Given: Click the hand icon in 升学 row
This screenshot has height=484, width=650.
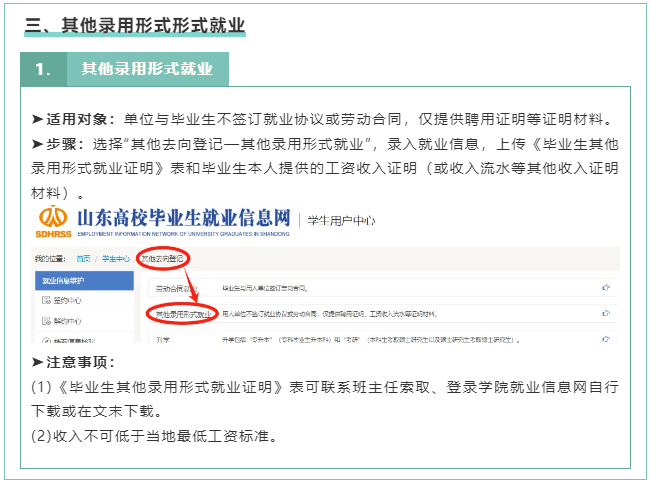Looking at the screenshot, I should point(606,340).
